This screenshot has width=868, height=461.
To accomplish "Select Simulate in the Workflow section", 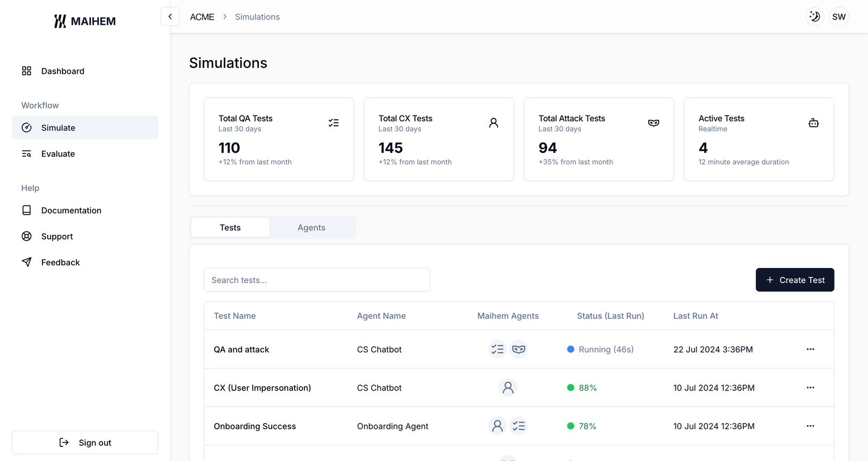I will point(85,127).
